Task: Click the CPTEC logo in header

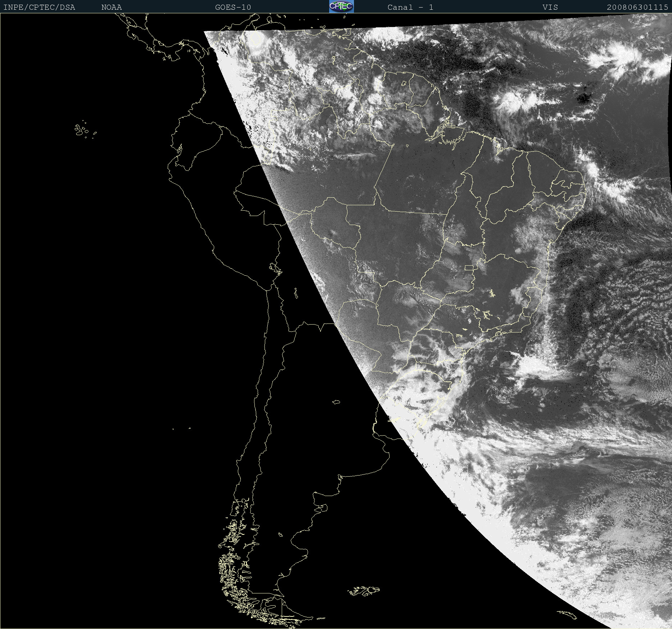Action: (x=341, y=6)
